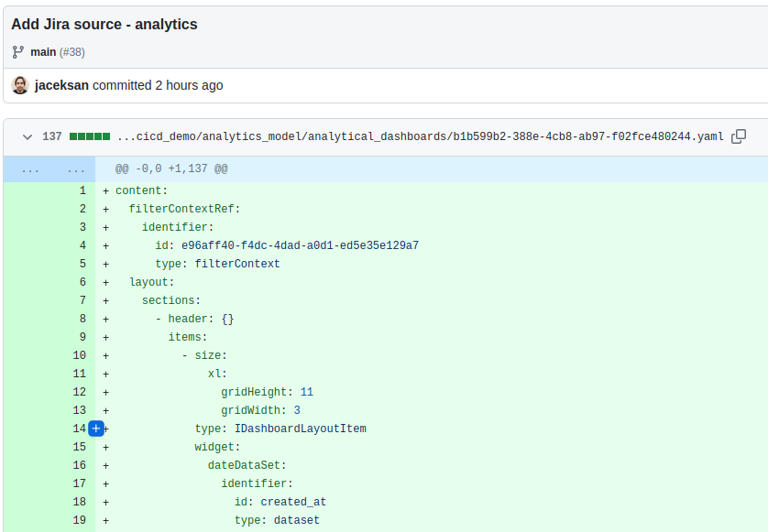Viewport: 768px width, 532px height.
Task: Click the 137 changed lines count
Action: [52, 136]
